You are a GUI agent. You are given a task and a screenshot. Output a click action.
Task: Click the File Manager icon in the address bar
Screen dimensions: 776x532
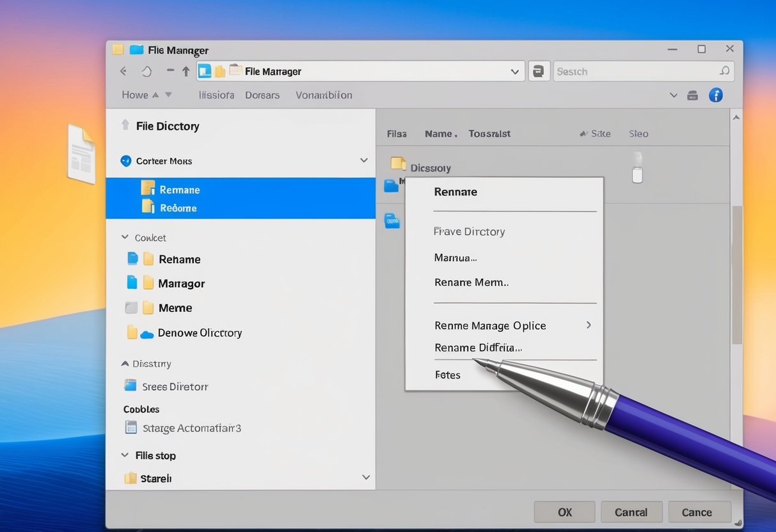(205, 71)
